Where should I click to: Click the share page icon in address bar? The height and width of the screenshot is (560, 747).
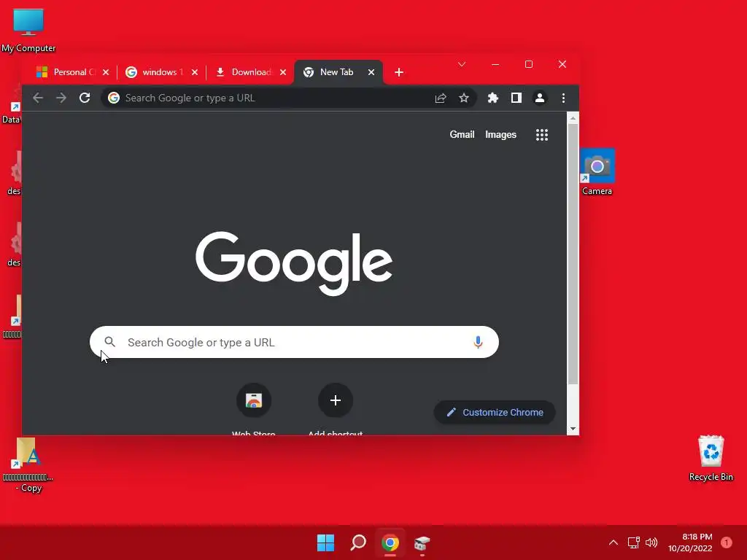tap(441, 98)
